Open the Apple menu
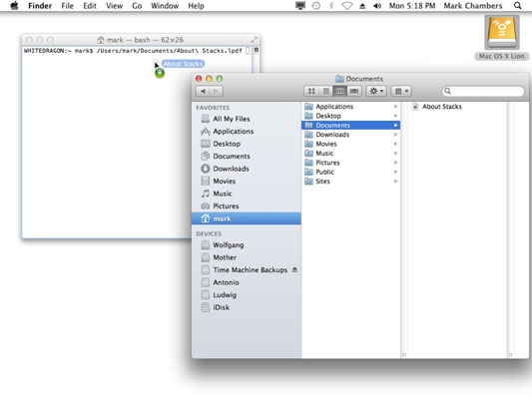Image resolution: width=532 pixels, height=399 pixels. [x=14, y=6]
